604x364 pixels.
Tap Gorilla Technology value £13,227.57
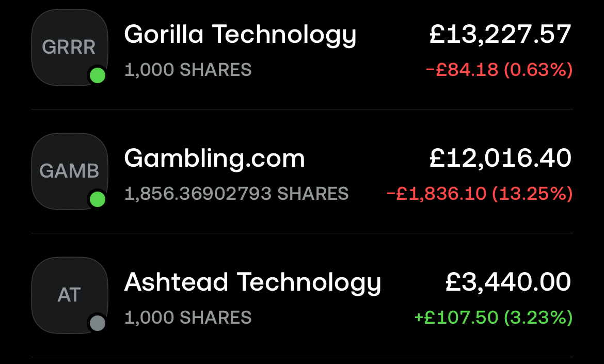point(500,35)
